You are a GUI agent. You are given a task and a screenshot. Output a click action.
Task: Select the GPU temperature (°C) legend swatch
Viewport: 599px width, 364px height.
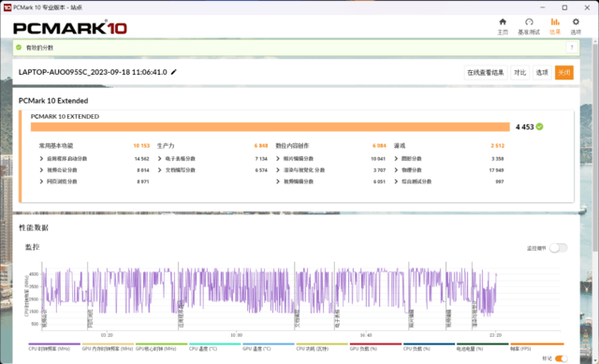coord(269,344)
